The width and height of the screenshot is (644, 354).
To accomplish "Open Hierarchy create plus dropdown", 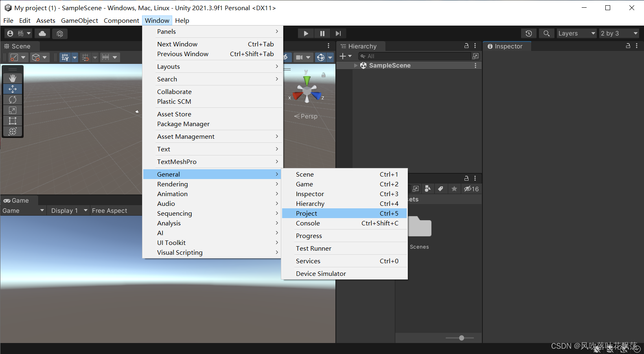I will [x=345, y=56].
